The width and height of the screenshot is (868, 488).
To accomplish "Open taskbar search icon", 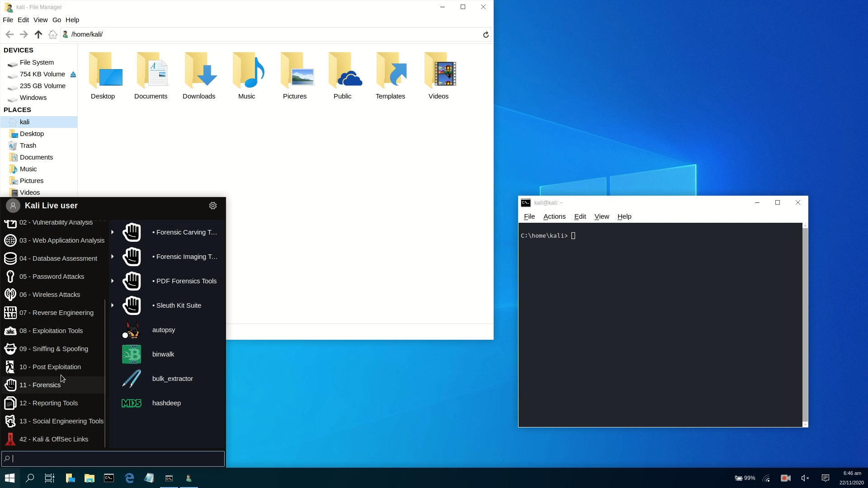I will coord(30,478).
